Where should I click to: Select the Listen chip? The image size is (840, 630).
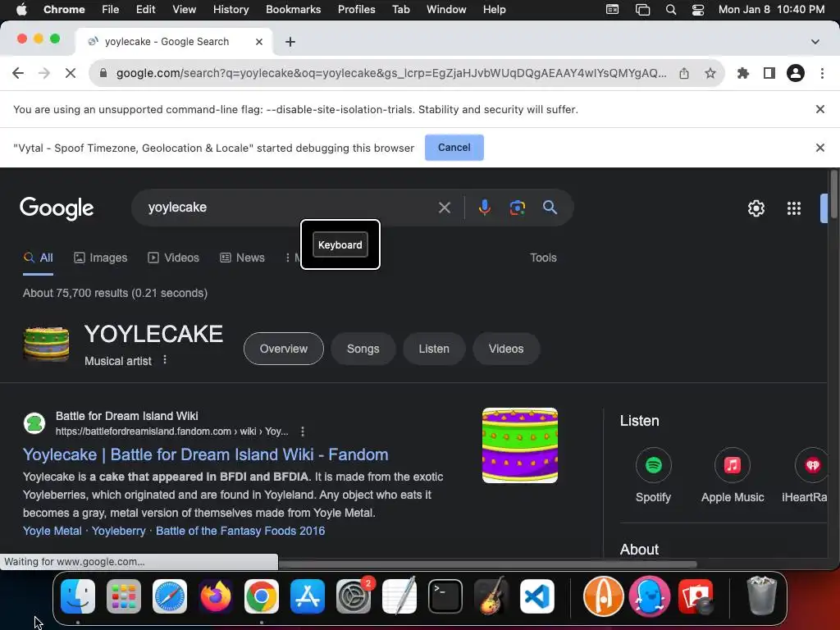tap(434, 349)
